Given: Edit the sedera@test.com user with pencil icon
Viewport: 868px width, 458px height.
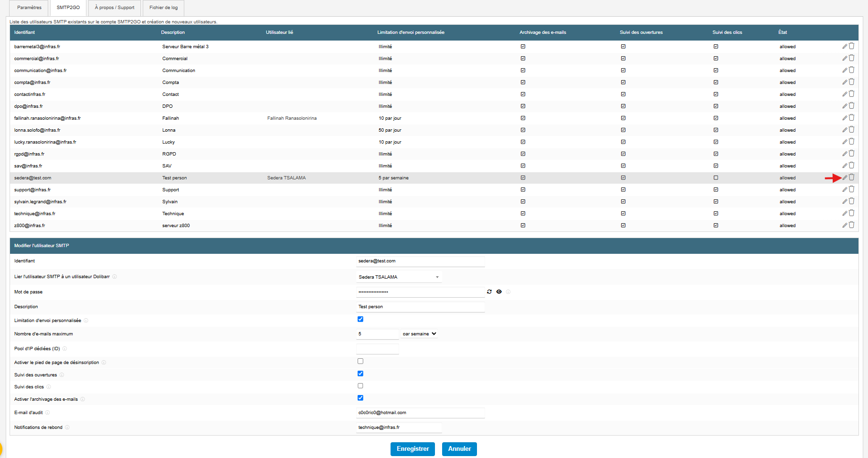Looking at the screenshot, I should pyautogui.click(x=845, y=177).
